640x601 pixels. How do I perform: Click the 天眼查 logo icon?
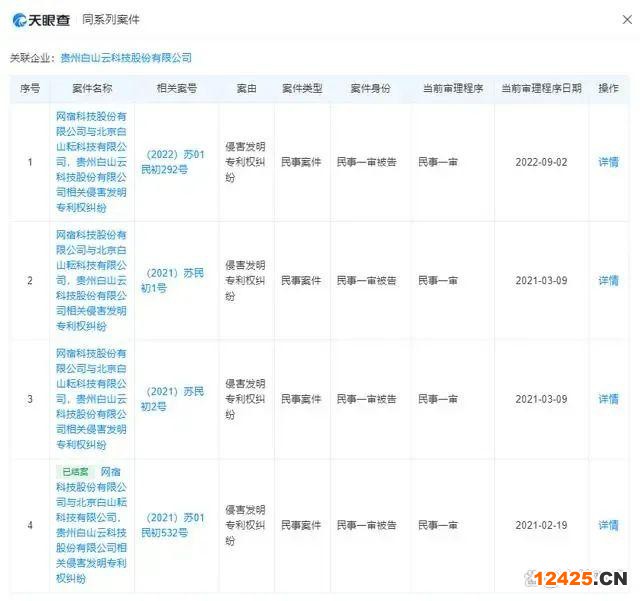[x=21, y=19]
